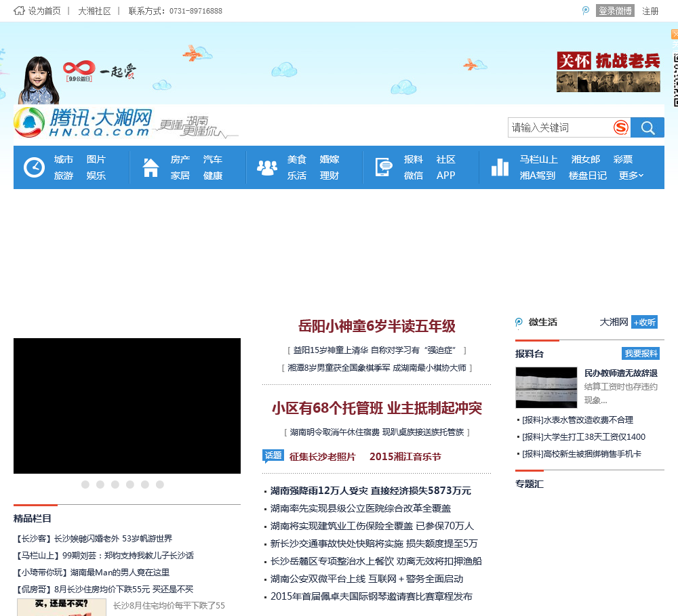Open 【侃房哥】8月长沙住房均价下跌55元
The height and width of the screenshot is (616, 678).
click(x=105, y=589)
